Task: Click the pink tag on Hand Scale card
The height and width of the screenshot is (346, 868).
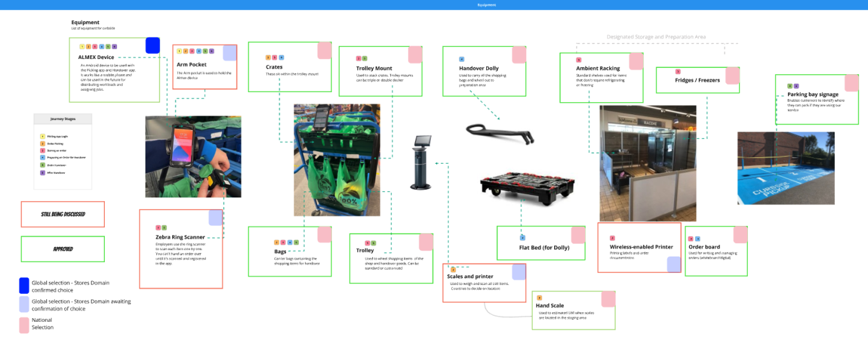Action: (x=608, y=299)
